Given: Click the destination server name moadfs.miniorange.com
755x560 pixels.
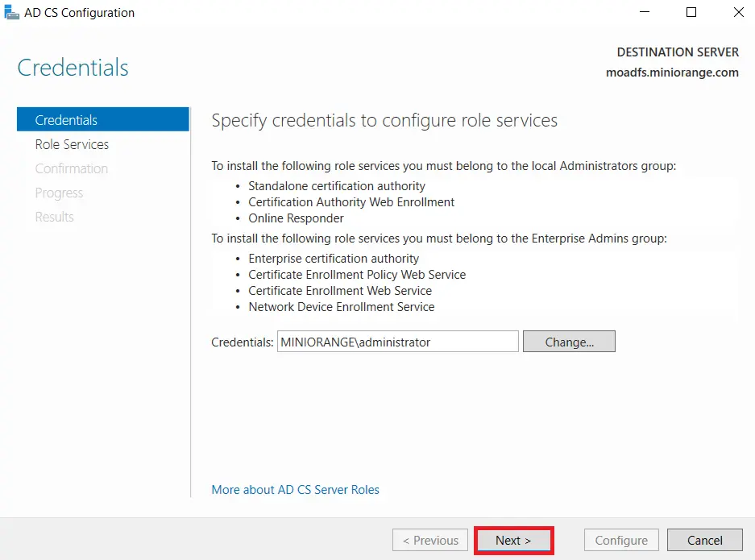Looking at the screenshot, I should [x=672, y=72].
